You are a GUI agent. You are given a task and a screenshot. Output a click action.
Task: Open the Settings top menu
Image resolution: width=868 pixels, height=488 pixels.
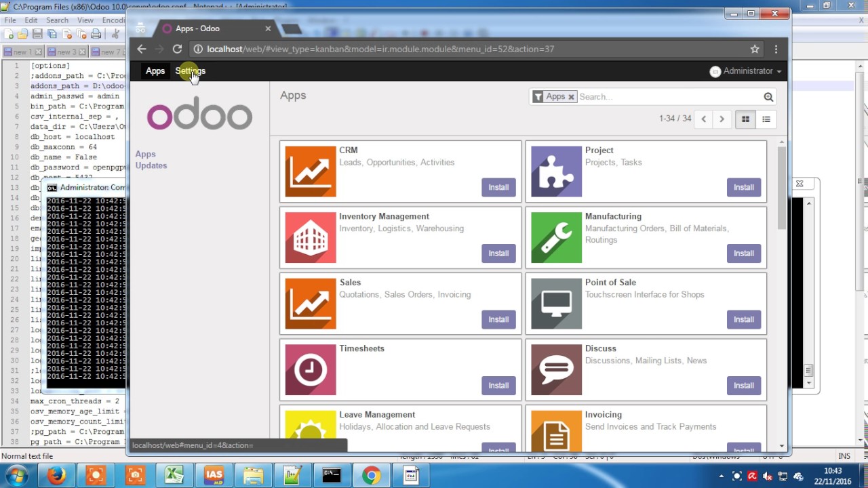click(190, 70)
